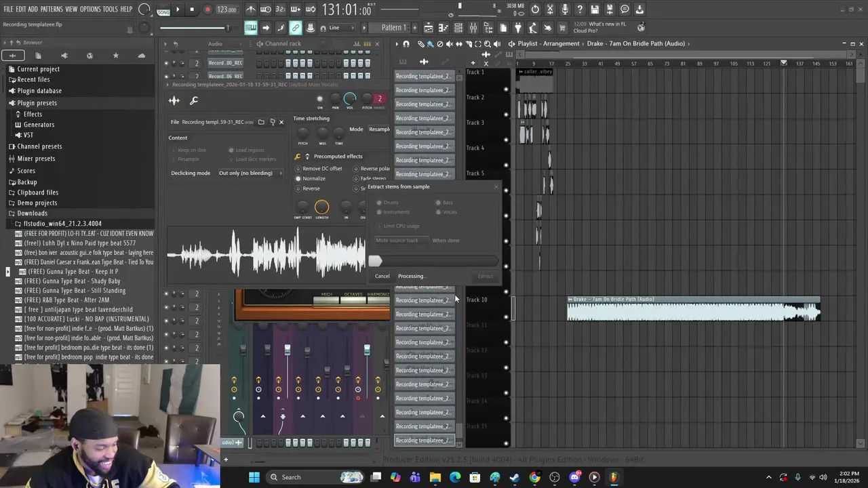Viewport: 868px width, 488px height.
Task: Open the channel rack view icon
Action: 458,28
